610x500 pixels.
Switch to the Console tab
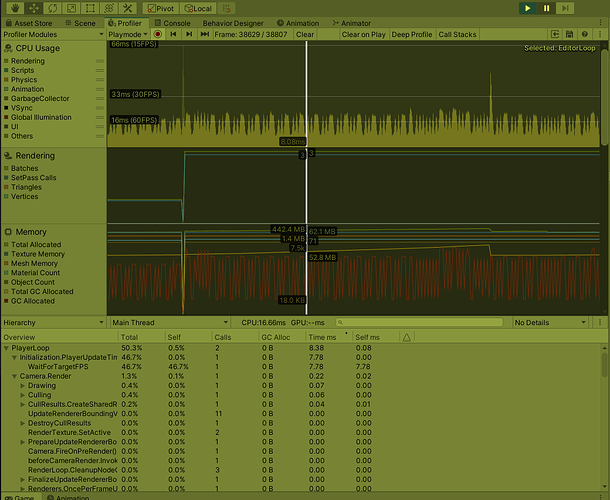172,22
